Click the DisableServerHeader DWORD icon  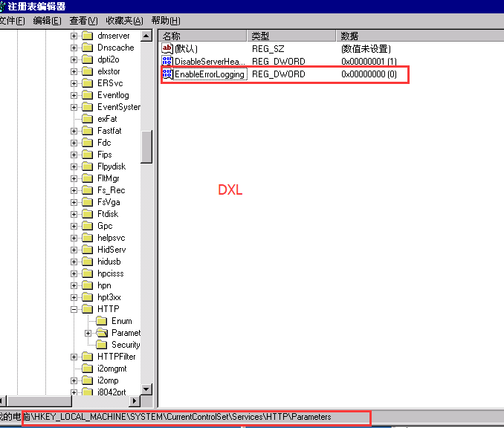click(167, 61)
